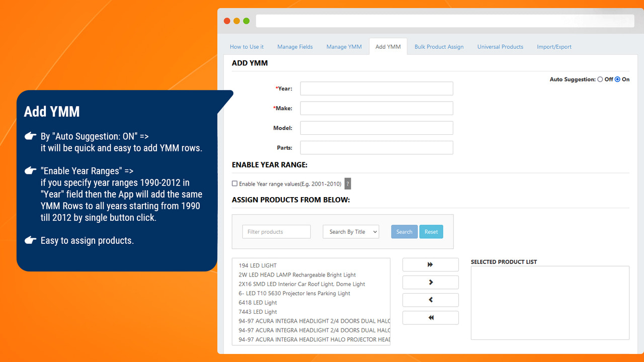This screenshot has height=362, width=644.
Task: Go to the Import/Export tab
Action: click(x=554, y=46)
